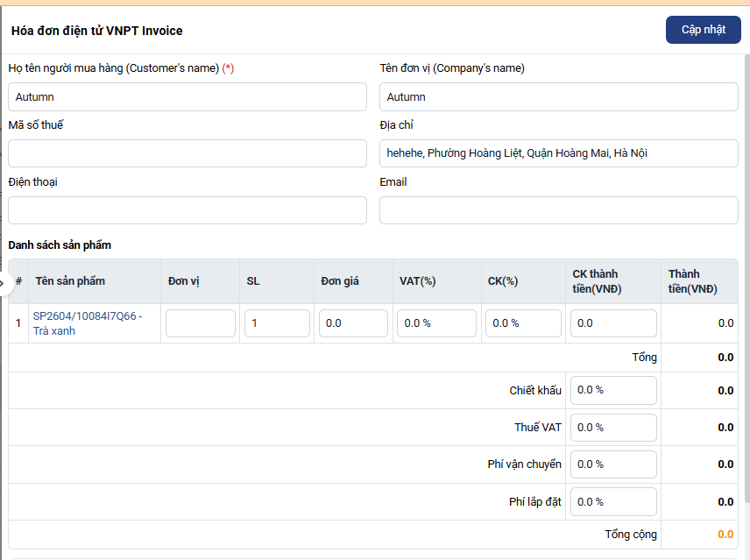The image size is (750, 560).
Task: Click the SL quantity field showing 1
Action: 277,323
